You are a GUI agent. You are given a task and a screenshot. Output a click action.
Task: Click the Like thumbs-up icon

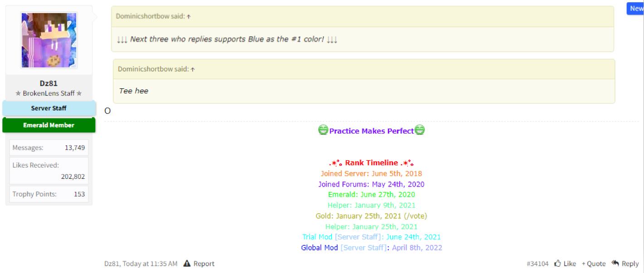pyautogui.click(x=557, y=263)
